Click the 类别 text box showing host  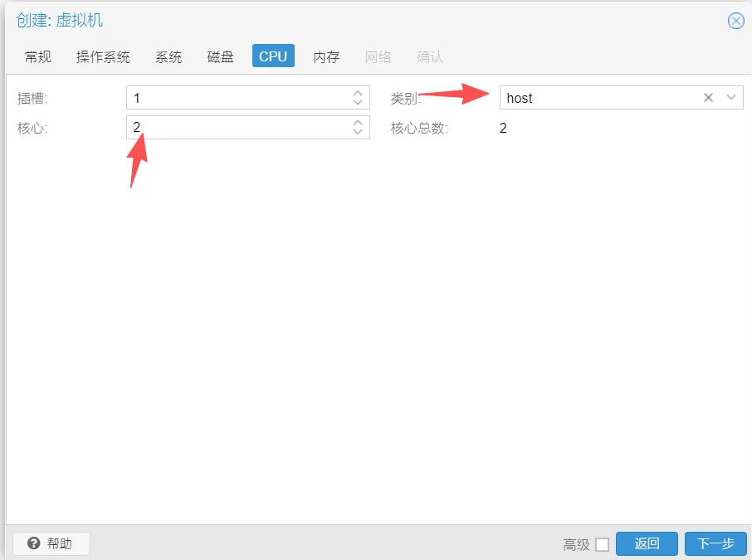click(x=598, y=98)
